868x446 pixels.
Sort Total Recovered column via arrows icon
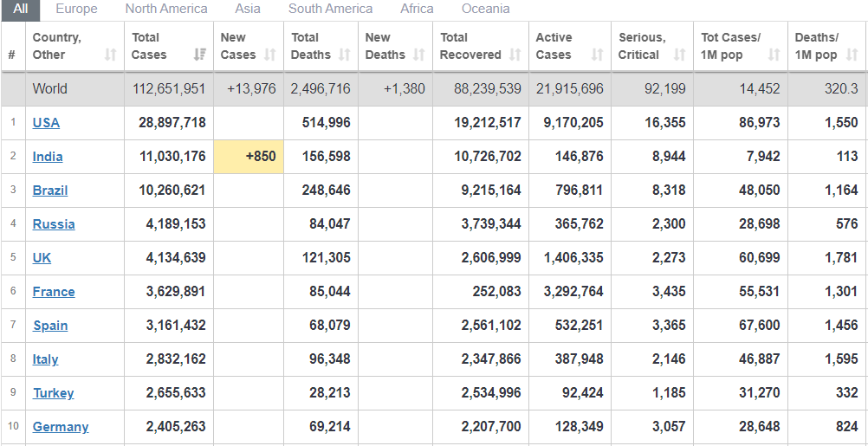pos(515,55)
